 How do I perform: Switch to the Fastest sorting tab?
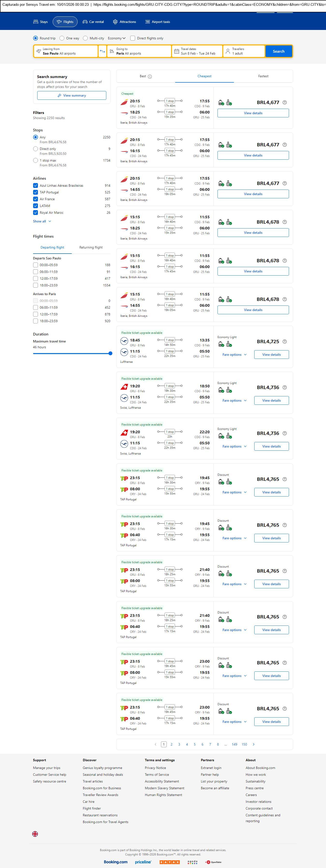click(263, 76)
